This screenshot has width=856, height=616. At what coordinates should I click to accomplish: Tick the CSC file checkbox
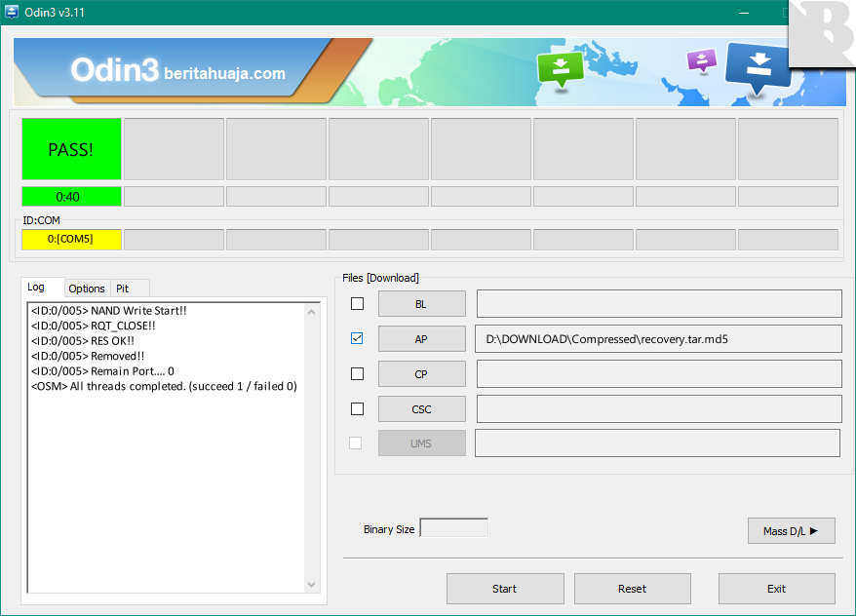(x=357, y=408)
